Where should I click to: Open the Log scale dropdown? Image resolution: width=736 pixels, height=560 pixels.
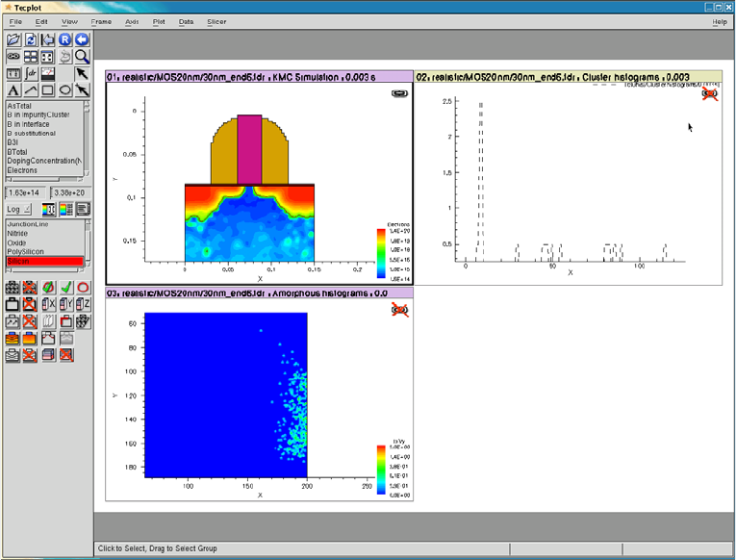pyautogui.click(x=18, y=209)
